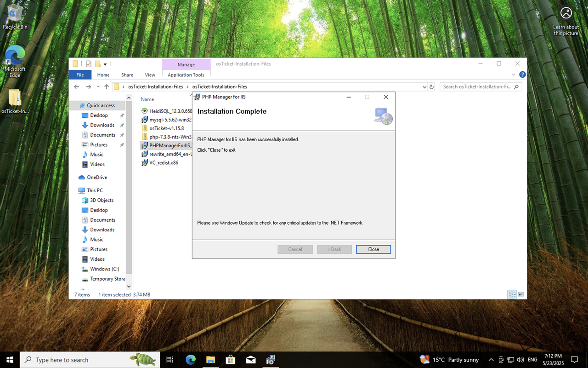Open the Mail app from the taskbar
The height and width of the screenshot is (368, 588).
[251, 360]
